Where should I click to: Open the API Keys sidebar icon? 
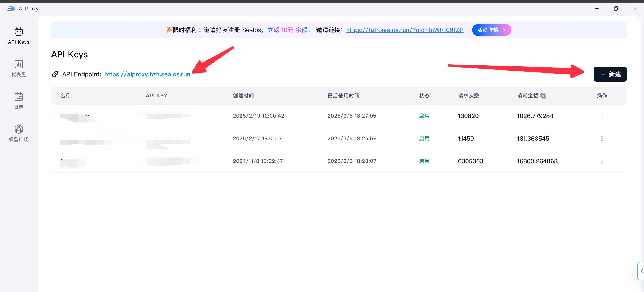tap(19, 32)
